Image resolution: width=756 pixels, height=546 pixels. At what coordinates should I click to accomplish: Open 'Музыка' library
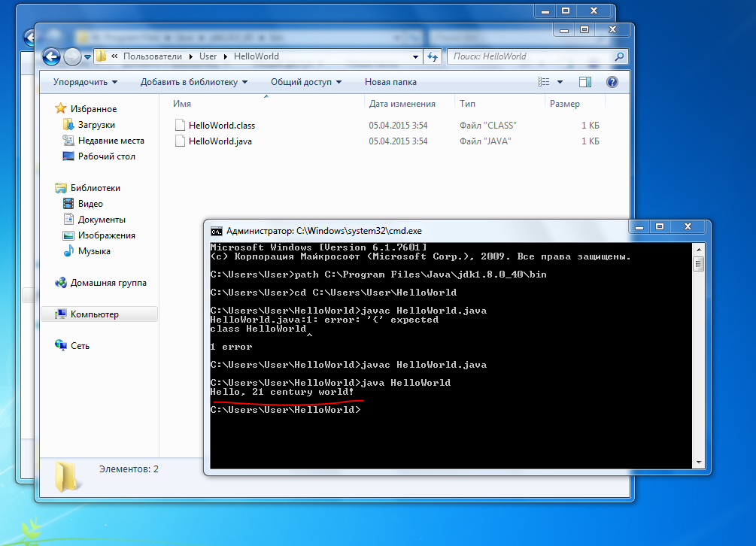(x=94, y=251)
